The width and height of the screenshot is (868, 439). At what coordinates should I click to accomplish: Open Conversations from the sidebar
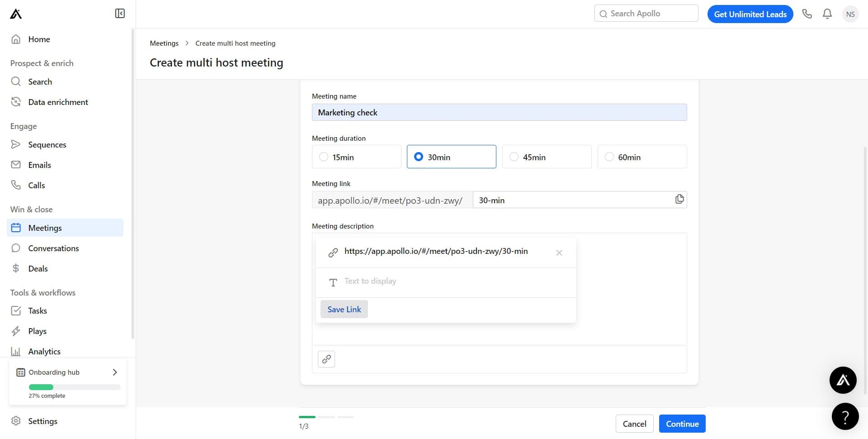coord(53,248)
